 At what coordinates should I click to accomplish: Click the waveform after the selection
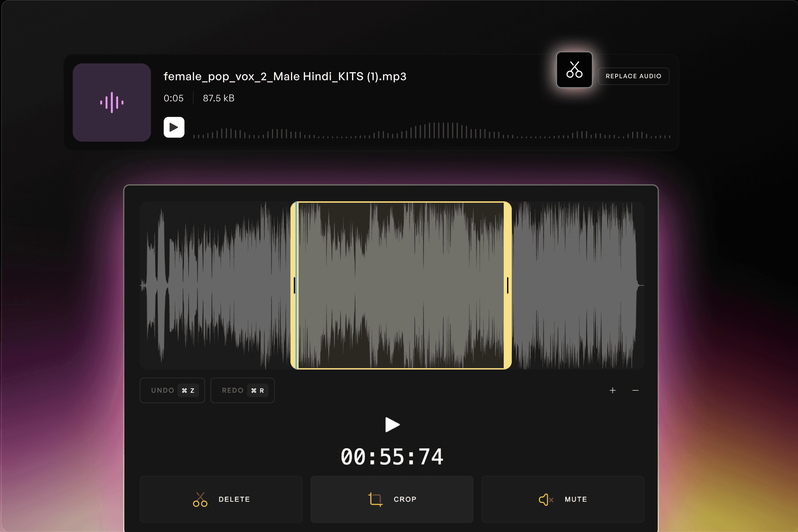pyautogui.click(x=578, y=285)
